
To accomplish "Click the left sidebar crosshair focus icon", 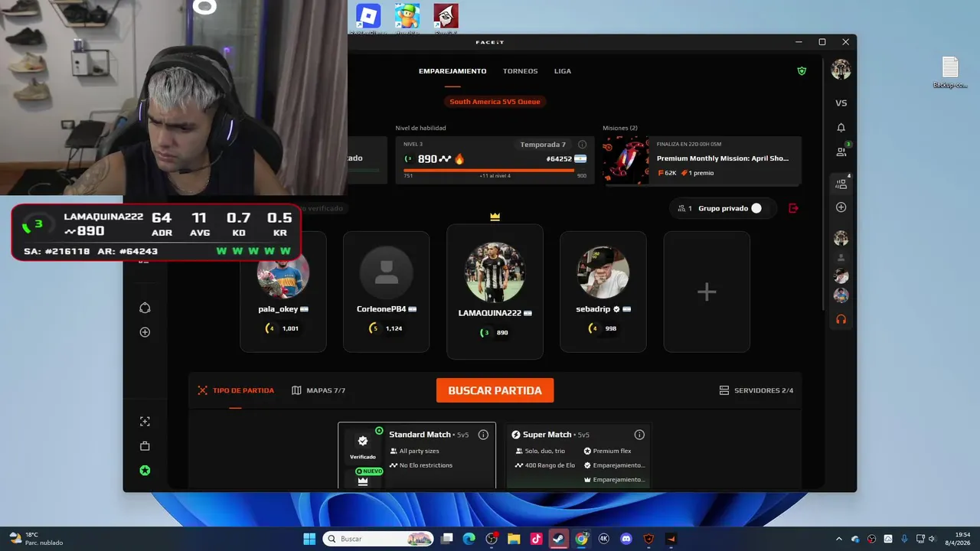I will [x=145, y=422].
